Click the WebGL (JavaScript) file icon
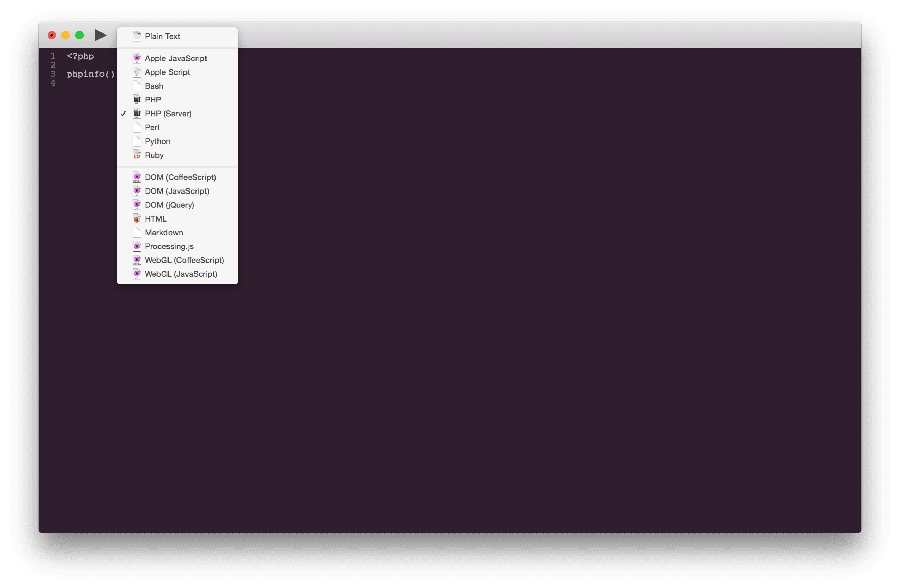900x588 pixels. pos(137,274)
